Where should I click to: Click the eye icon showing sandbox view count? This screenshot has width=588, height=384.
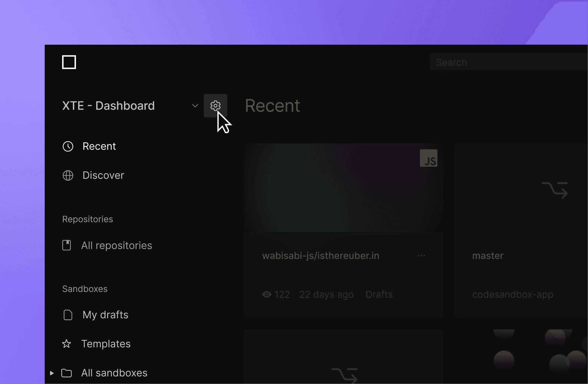tap(267, 294)
